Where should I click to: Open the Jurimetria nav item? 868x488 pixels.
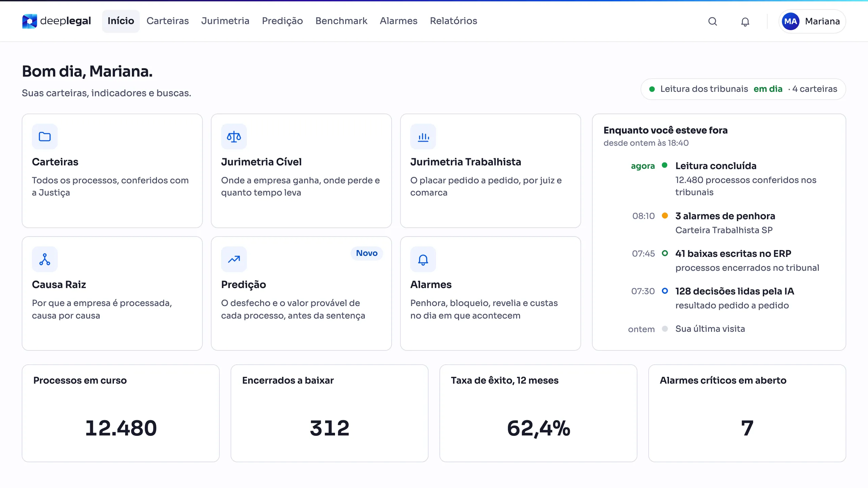(x=225, y=21)
